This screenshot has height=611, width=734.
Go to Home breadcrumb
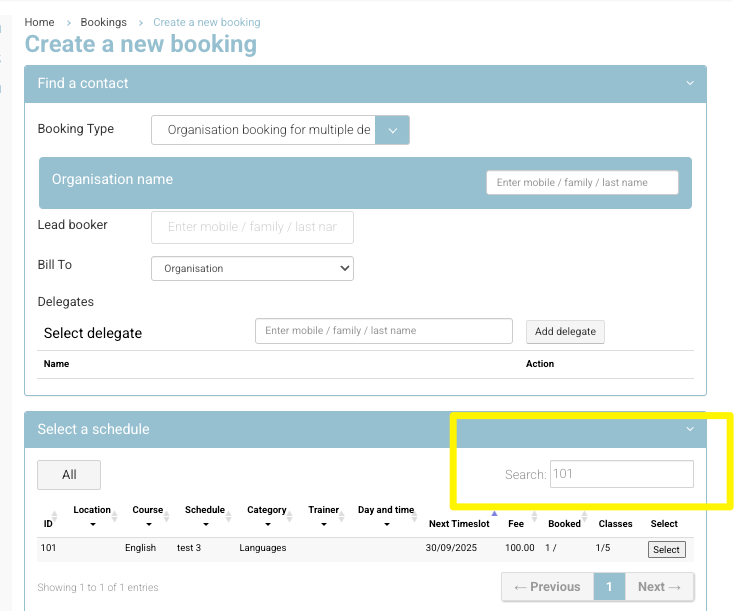click(39, 22)
